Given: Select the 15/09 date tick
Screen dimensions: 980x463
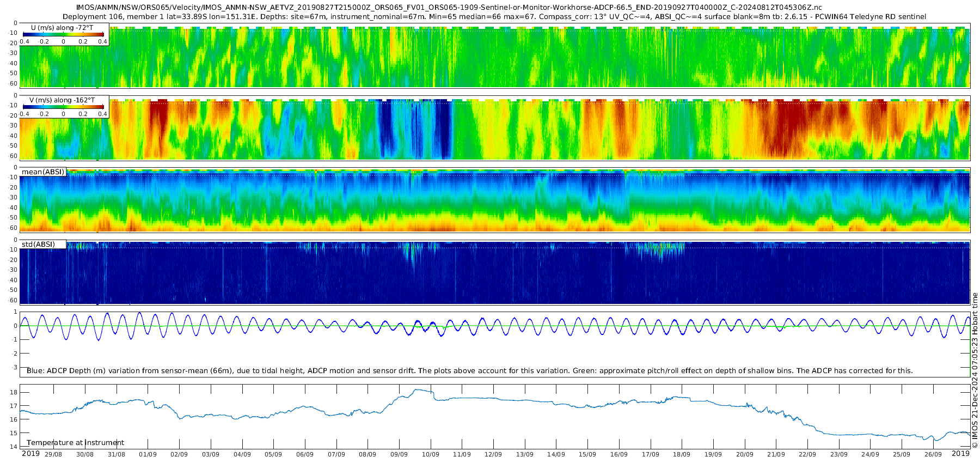Looking at the screenshot, I should tap(587, 455).
